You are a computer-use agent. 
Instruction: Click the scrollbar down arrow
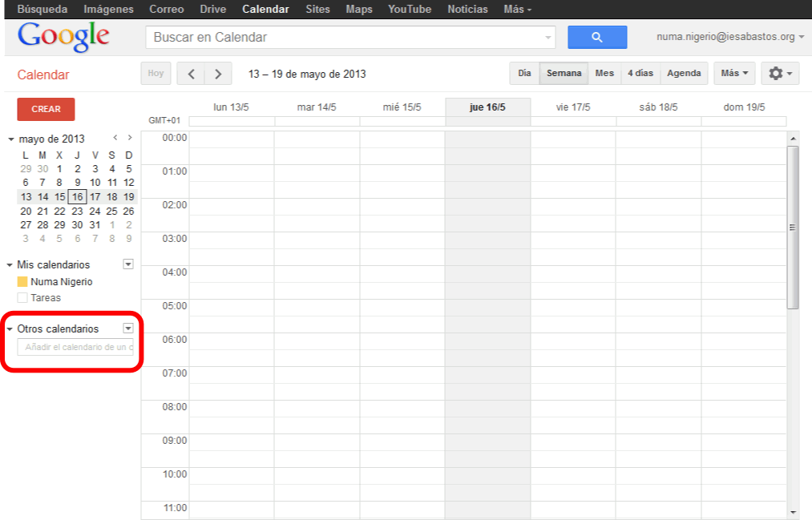[x=793, y=512]
